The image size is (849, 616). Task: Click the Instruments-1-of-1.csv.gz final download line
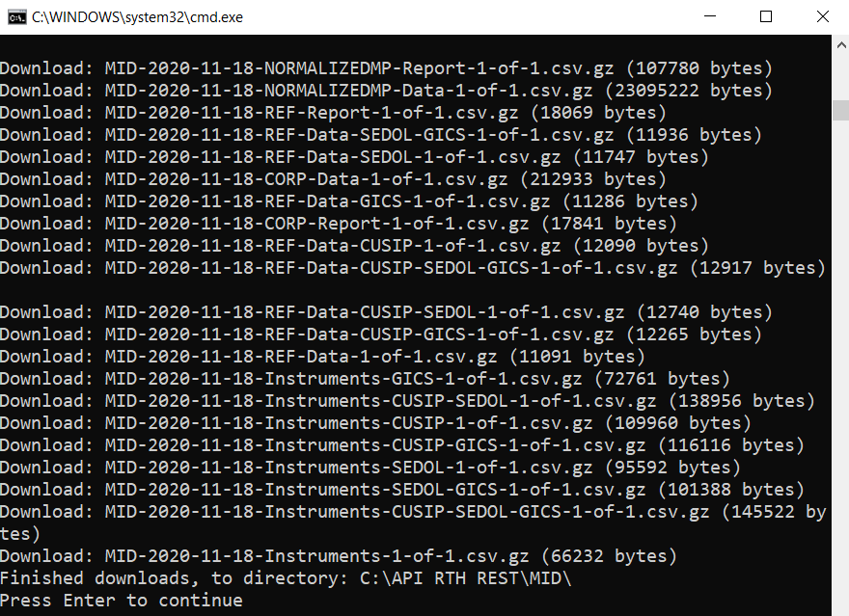click(339, 556)
